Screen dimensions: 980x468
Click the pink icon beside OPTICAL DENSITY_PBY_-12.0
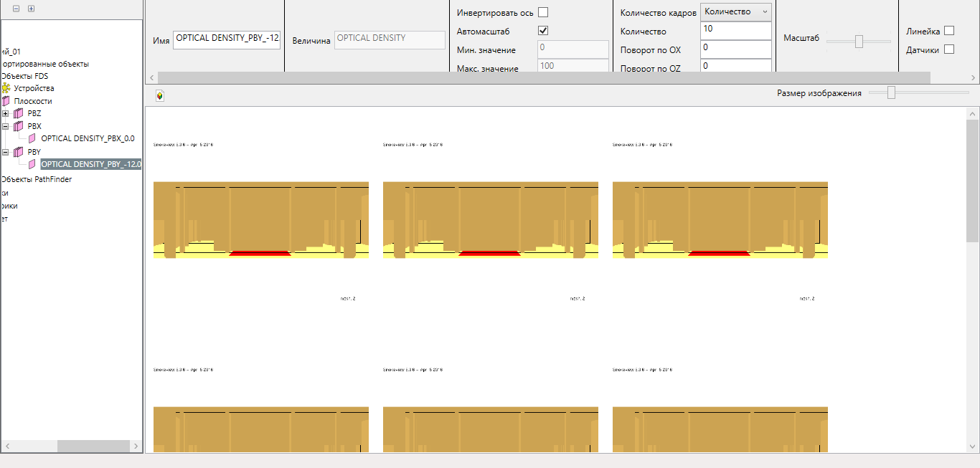[x=32, y=164]
